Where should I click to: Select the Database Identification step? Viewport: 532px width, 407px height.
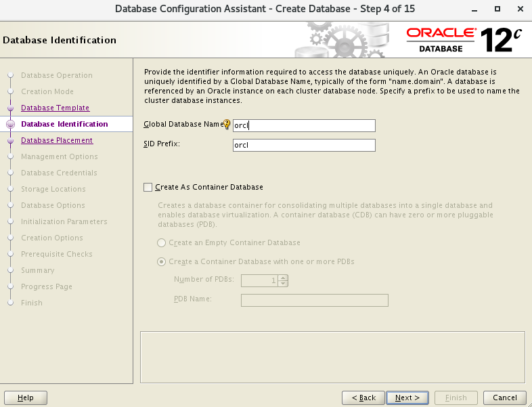(64, 124)
